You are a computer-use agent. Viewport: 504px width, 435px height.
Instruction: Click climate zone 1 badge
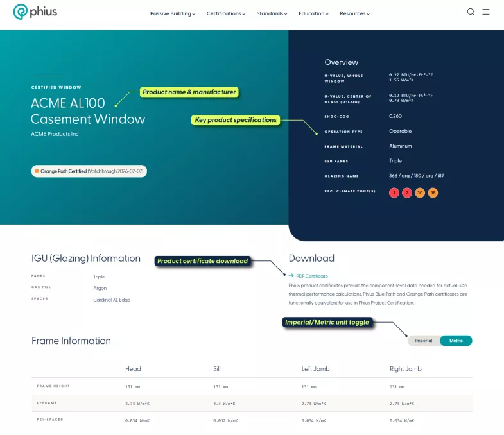394,192
